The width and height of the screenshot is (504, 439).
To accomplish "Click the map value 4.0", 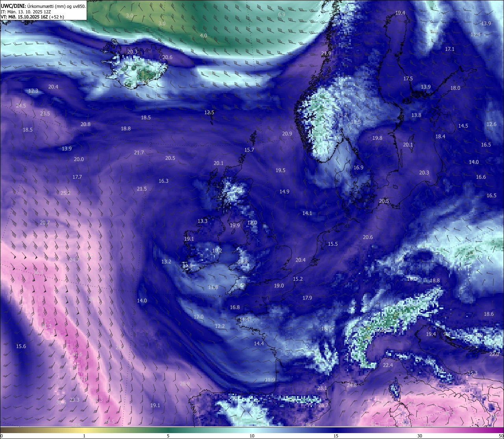I will [x=204, y=35].
